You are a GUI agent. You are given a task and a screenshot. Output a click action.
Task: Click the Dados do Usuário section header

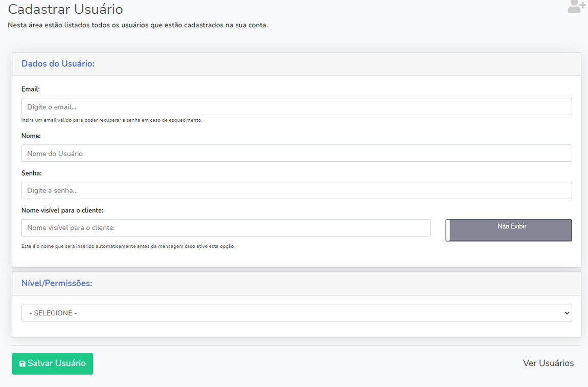58,64
